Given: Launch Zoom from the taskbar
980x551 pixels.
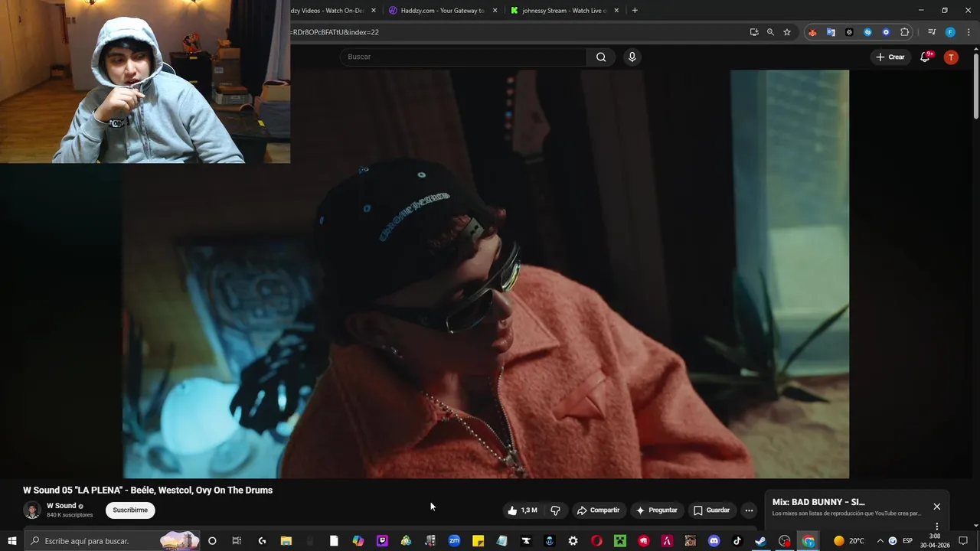Looking at the screenshot, I should [x=454, y=541].
